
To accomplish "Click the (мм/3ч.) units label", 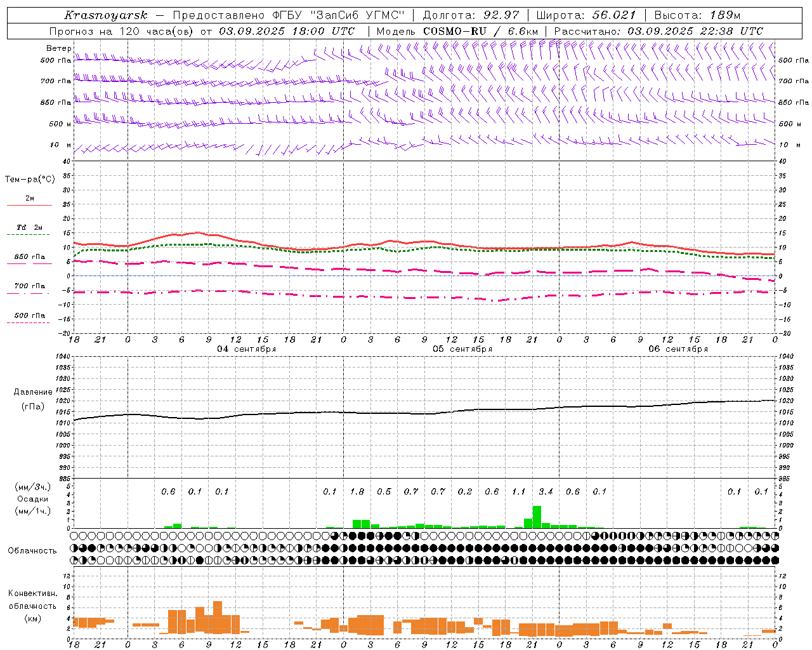I will pos(31,487).
